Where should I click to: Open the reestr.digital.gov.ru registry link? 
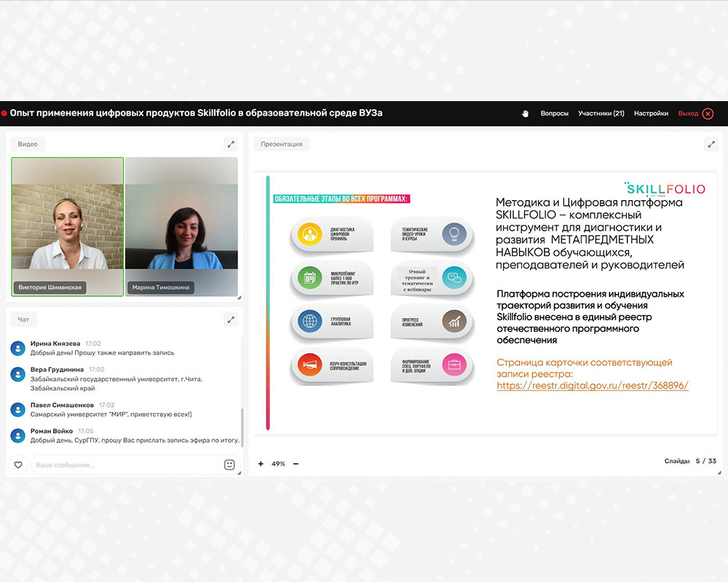pos(593,386)
